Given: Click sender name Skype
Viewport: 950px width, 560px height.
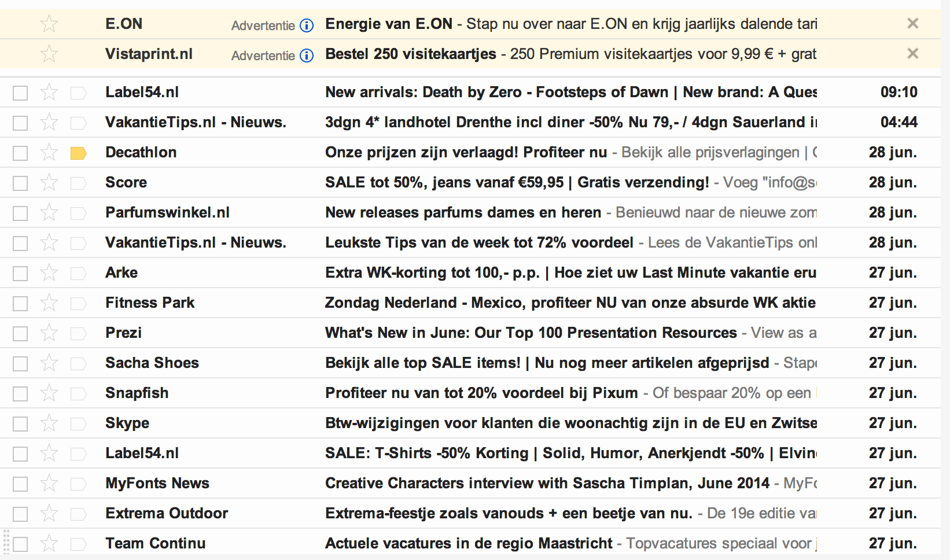Looking at the screenshot, I should [x=127, y=423].
